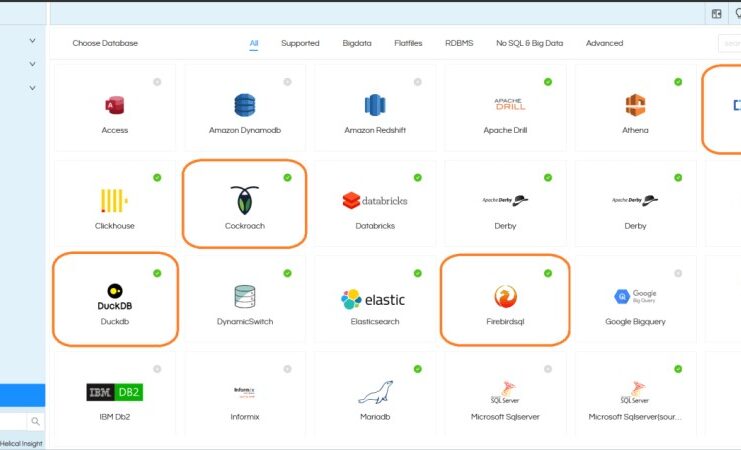This screenshot has width=741, height=450.
Task: Open the Athena database icon
Action: 635,105
